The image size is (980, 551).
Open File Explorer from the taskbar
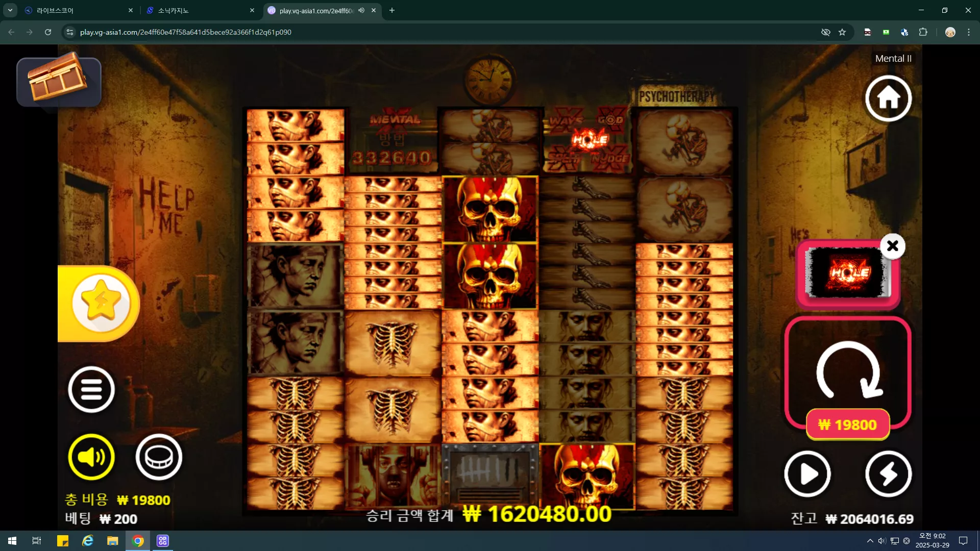point(113,541)
